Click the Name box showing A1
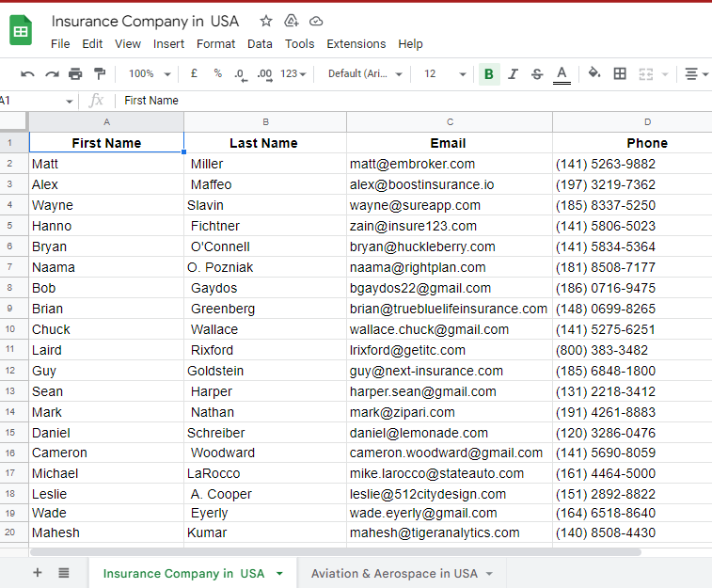Viewport: 712px width, 588px height. (x=37, y=101)
